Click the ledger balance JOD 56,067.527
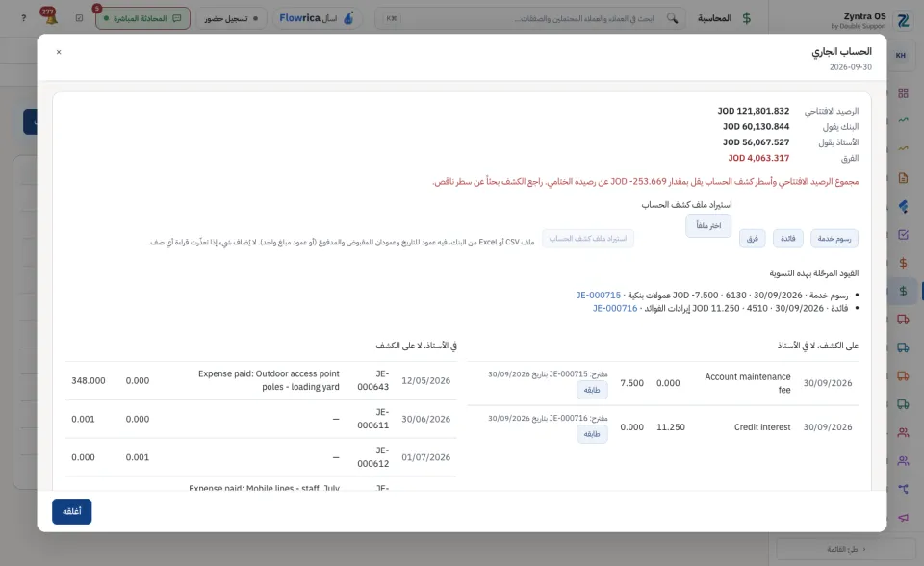This screenshot has height=566, width=924. [x=757, y=142]
